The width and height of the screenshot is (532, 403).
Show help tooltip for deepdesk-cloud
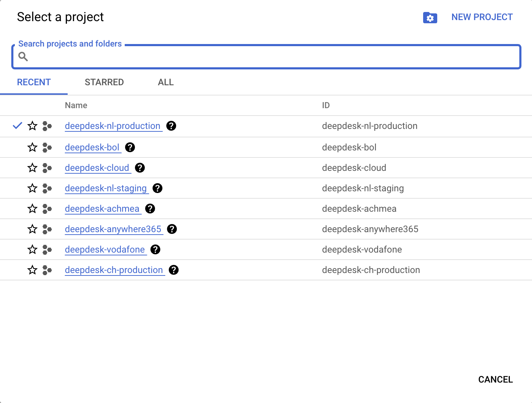(140, 168)
